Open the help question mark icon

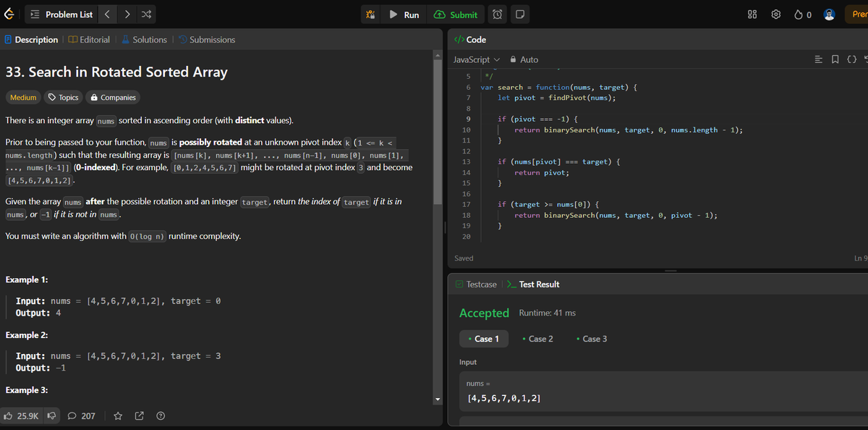tap(161, 416)
